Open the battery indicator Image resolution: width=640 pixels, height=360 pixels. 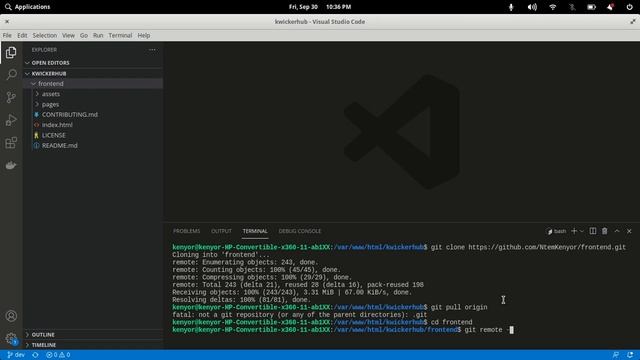tap(591, 7)
